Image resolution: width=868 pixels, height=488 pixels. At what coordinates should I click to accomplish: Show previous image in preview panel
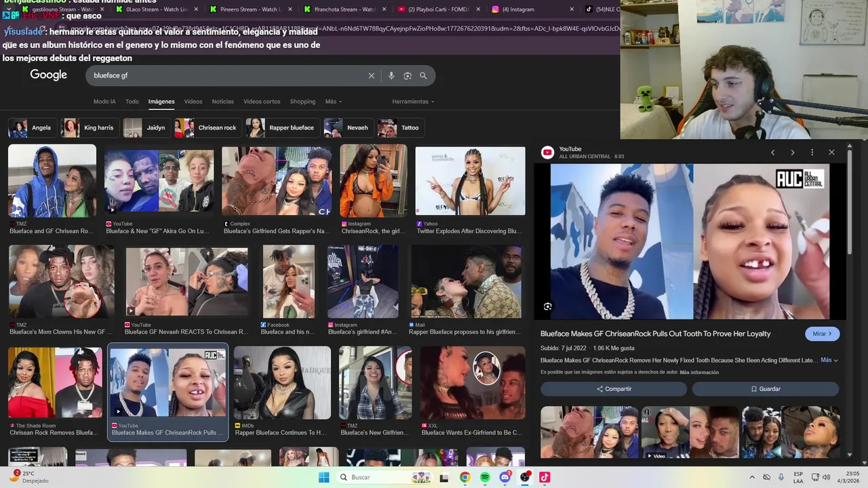pos(772,152)
